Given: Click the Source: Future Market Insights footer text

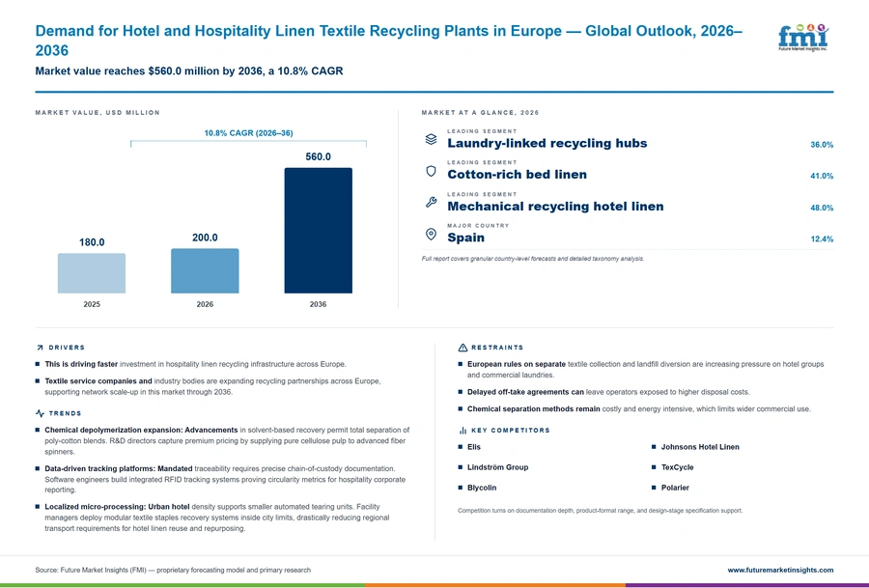Looking at the screenshot, I should click(173, 570).
